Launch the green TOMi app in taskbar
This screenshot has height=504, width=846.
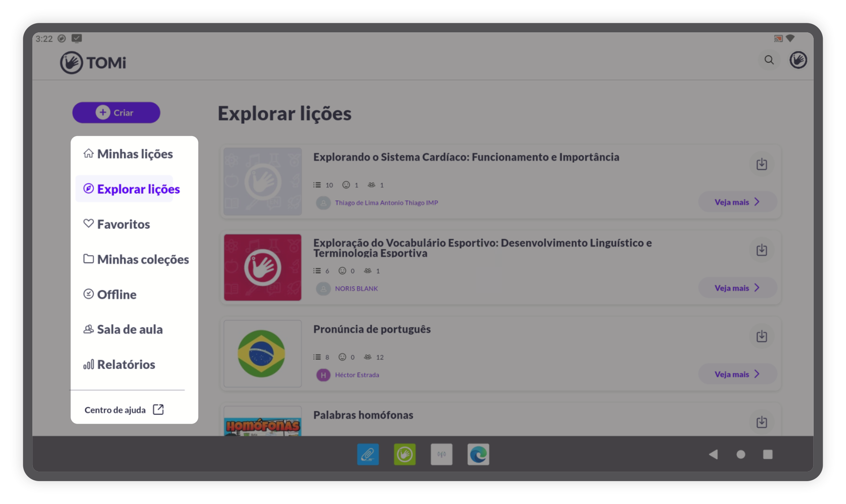(404, 454)
